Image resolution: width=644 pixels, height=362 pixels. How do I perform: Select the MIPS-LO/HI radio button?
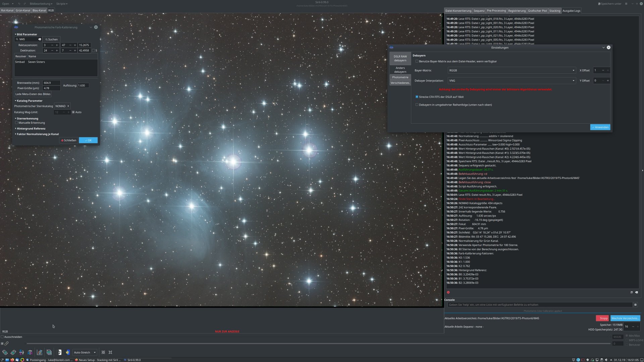pos(627,340)
